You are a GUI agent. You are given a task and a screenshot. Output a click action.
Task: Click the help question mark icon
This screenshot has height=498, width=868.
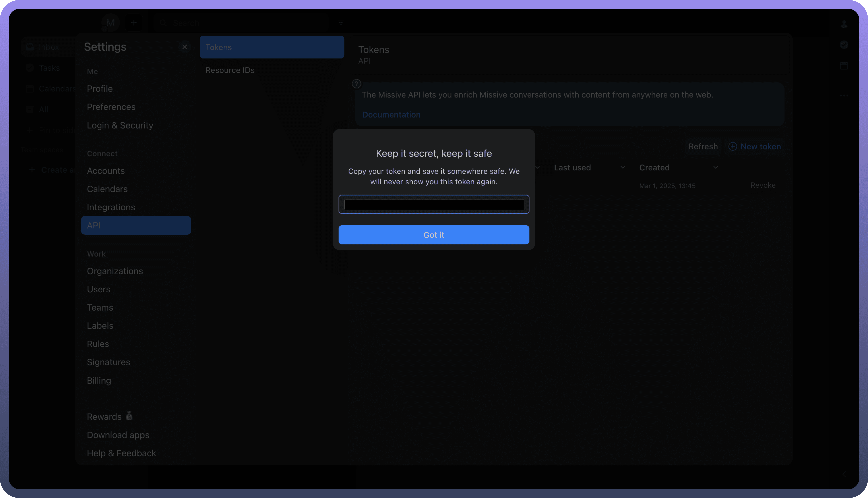tap(356, 83)
